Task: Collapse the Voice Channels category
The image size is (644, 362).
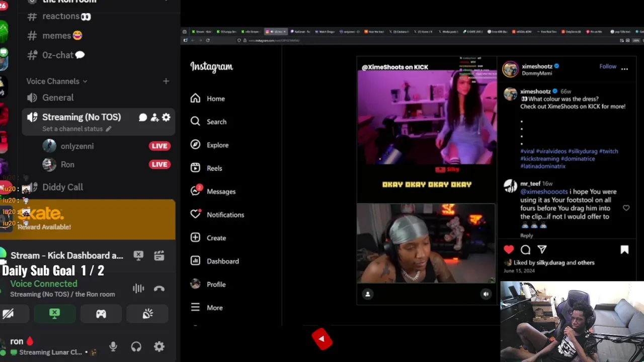Action: (57, 81)
